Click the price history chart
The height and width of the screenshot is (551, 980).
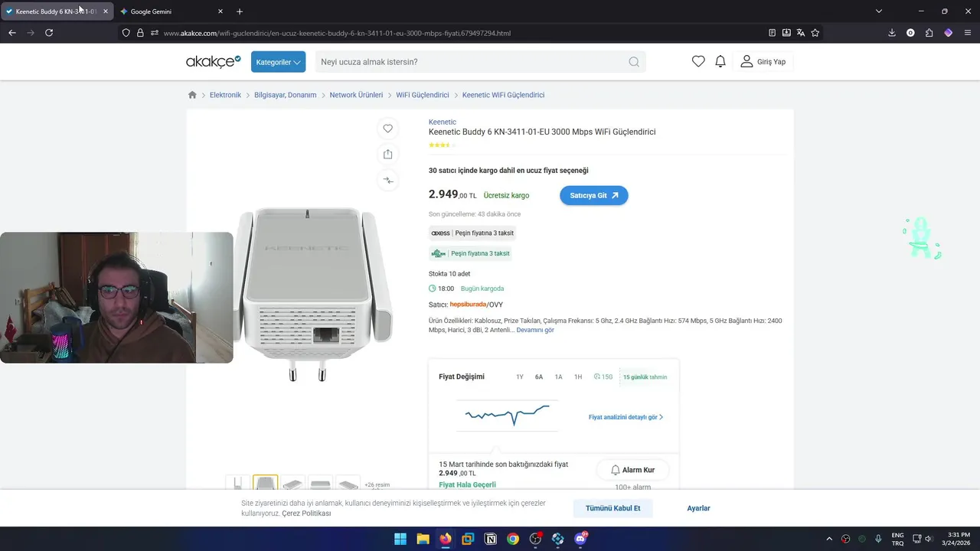coord(508,414)
